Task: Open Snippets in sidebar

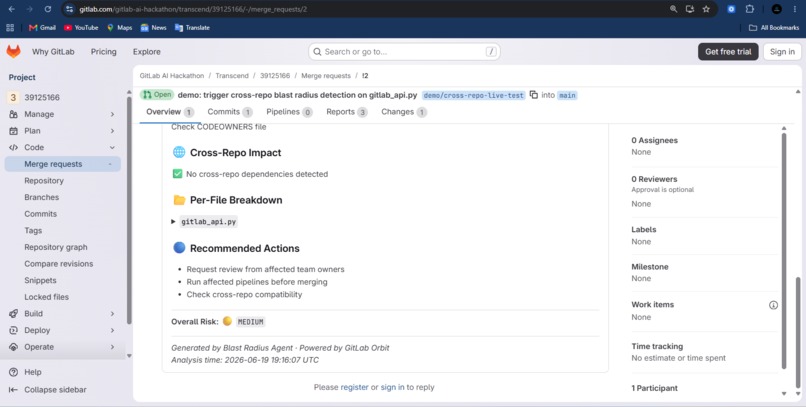Action: click(x=40, y=281)
